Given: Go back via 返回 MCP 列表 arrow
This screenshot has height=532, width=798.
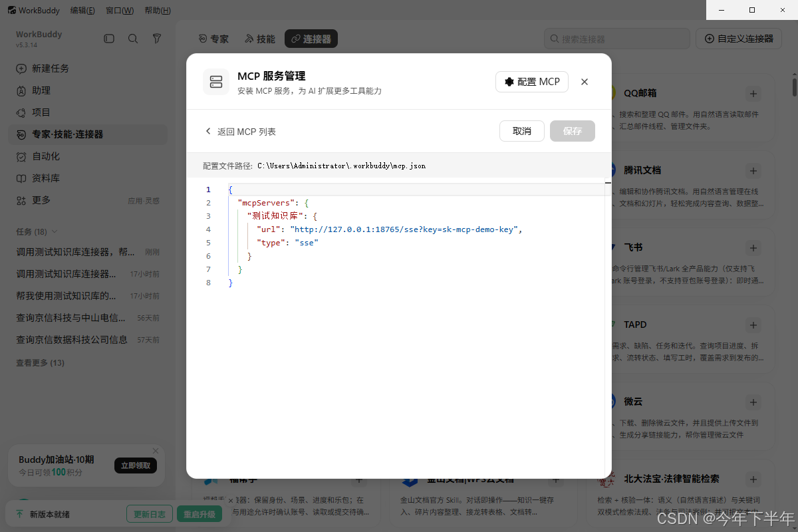Looking at the screenshot, I should (208, 132).
